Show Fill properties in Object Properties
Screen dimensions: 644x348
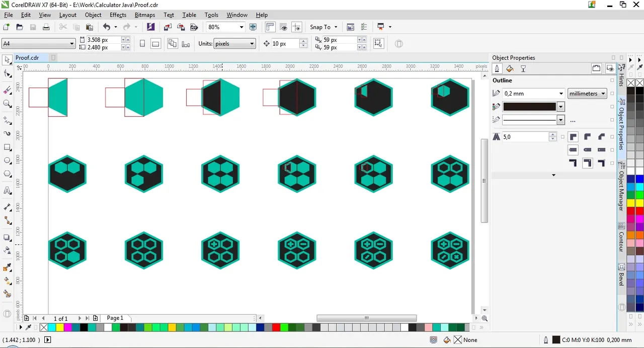click(x=510, y=69)
